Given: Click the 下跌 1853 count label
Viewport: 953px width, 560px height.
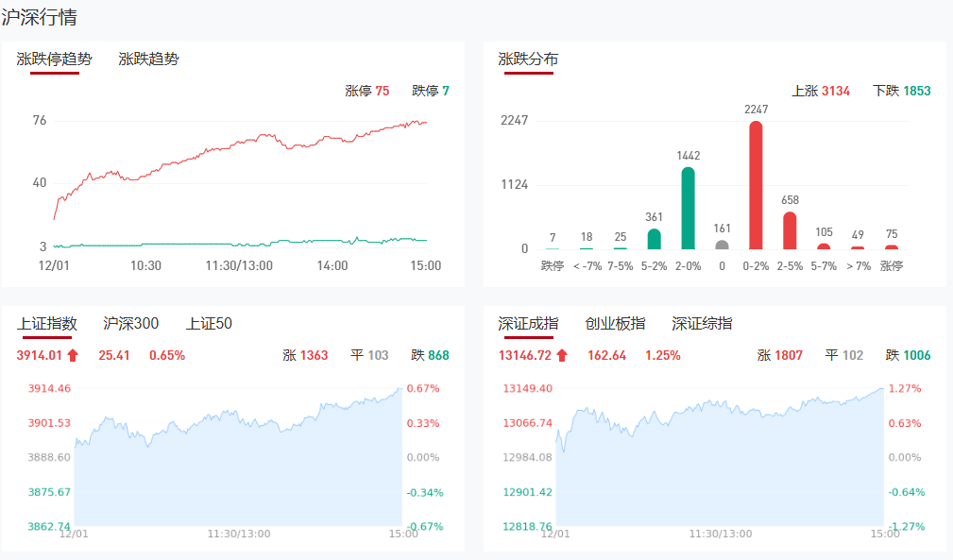Looking at the screenshot, I should [x=901, y=92].
